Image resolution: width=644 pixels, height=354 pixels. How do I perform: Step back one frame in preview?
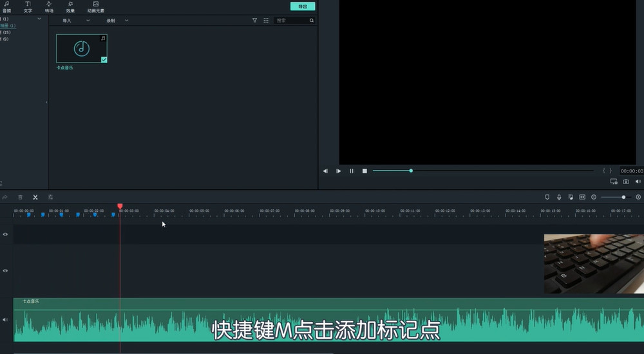[x=325, y=171]
